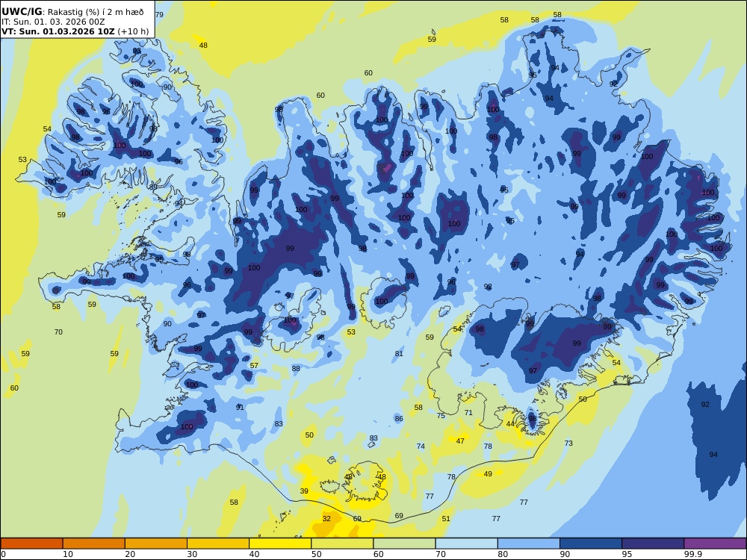Screen dimensions: 747x560
Task: Click the humidity value '81' on the map
Action: pos(399,353)
